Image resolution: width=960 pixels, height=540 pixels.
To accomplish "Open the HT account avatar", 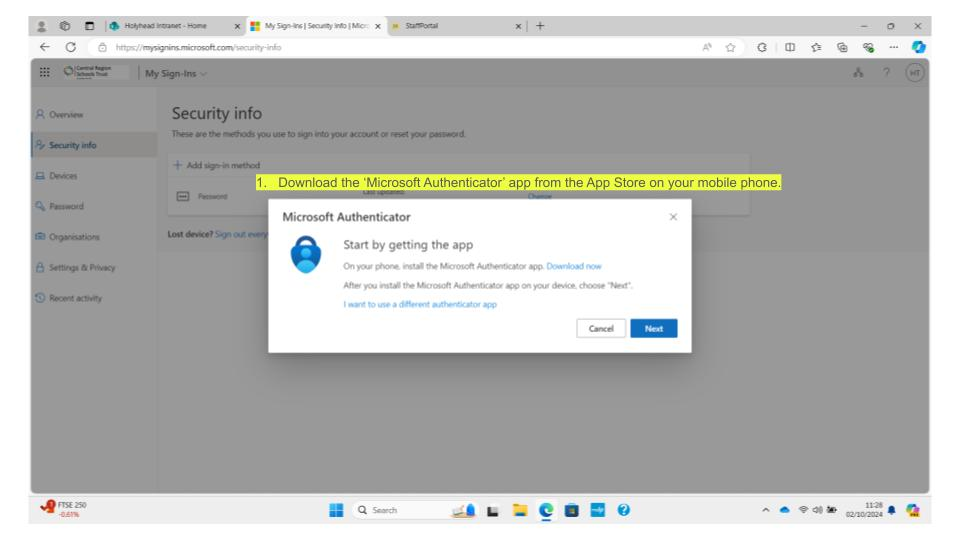I will point(915,73).
